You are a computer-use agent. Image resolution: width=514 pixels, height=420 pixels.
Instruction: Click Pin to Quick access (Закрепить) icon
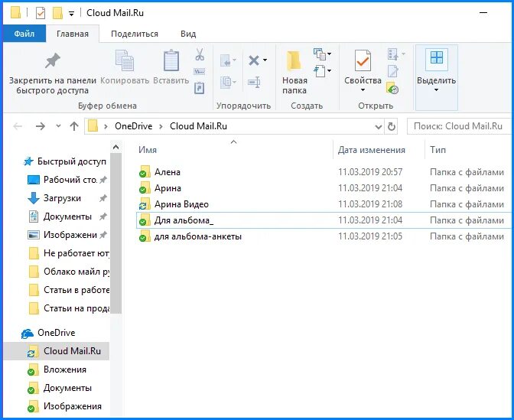(x=53, y=61)
